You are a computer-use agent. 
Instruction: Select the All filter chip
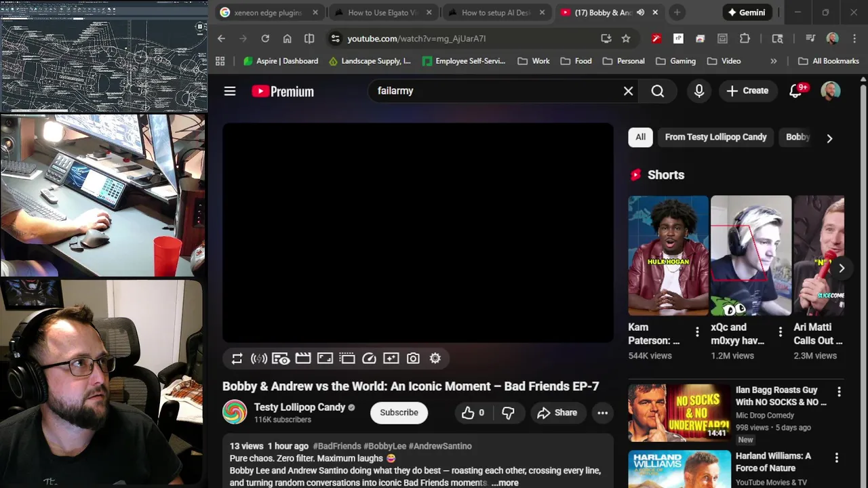(640, 137)
